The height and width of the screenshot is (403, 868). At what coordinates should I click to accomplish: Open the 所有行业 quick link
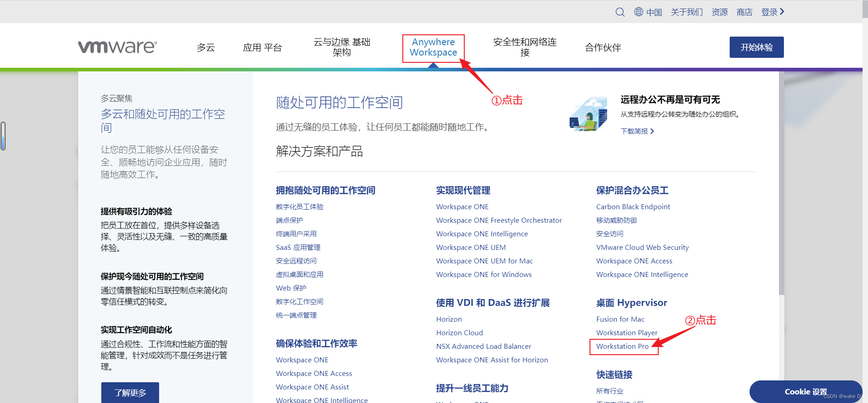tap(609, 391)
